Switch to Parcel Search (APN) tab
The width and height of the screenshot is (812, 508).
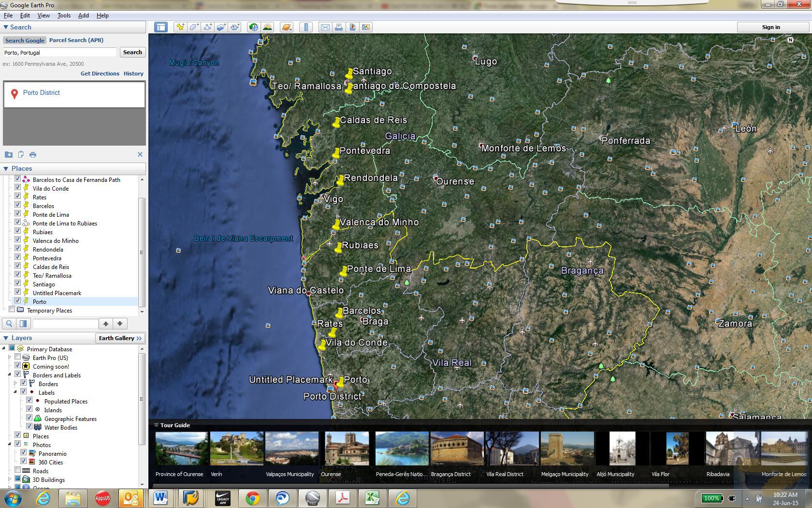pos(76,40)
